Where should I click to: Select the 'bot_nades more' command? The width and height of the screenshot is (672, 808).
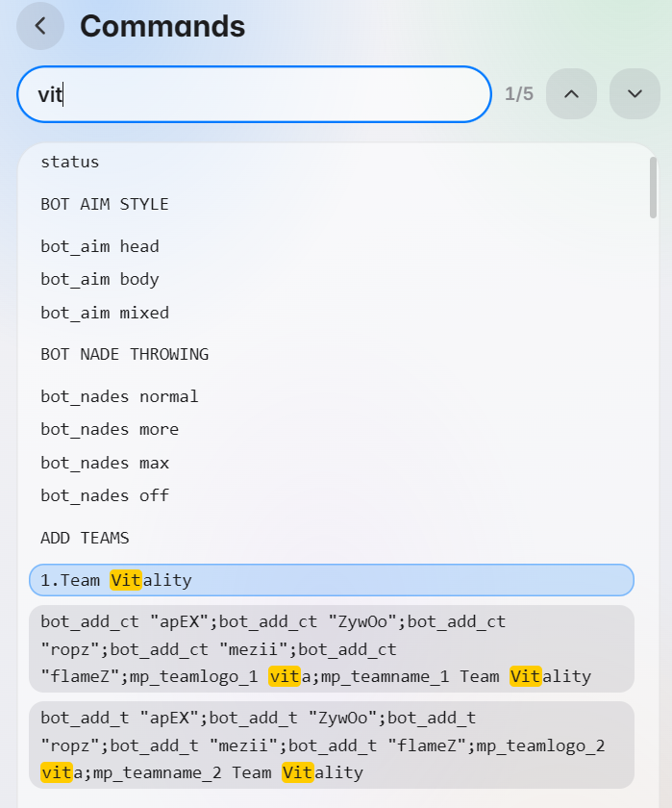(110, 429)
